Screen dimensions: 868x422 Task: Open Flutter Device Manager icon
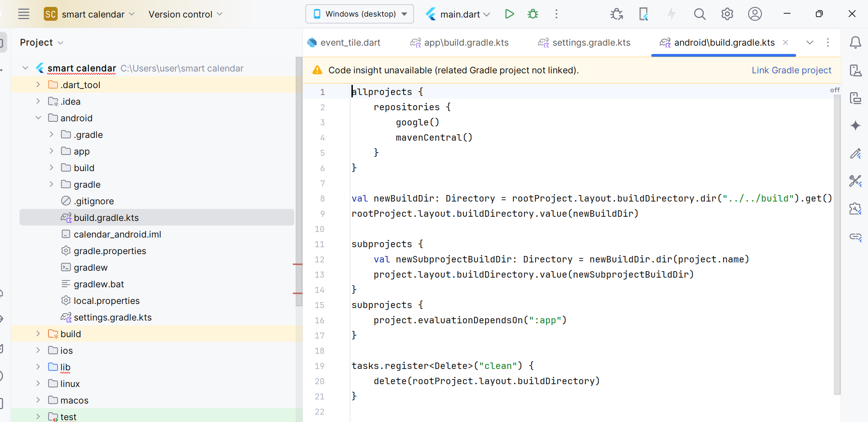(x=643, y=14)
